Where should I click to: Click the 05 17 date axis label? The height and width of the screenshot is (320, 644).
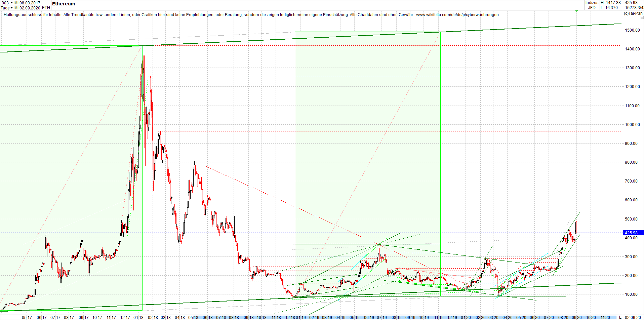[x=27, y=318]
